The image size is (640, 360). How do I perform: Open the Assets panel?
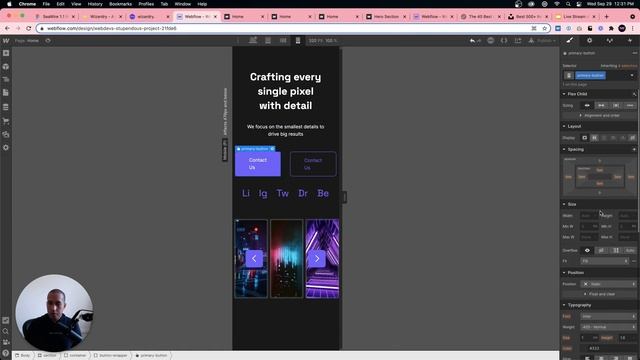[6, 134]
